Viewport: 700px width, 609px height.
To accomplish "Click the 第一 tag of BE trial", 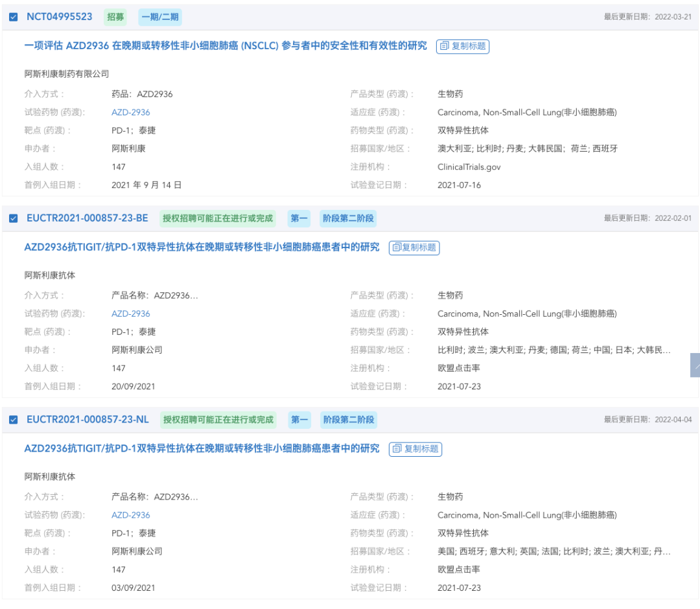I will click(299, 218).
